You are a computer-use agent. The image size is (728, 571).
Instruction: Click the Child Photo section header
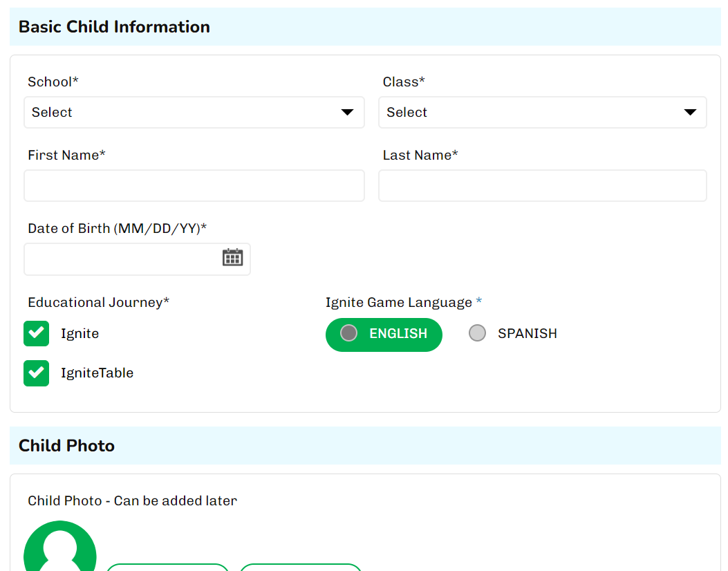point(67,446)
